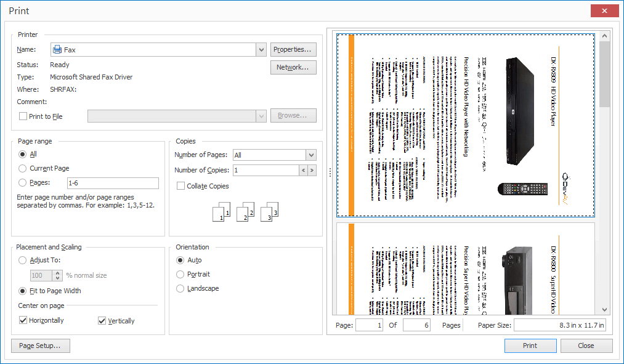Open the printer Name dropdown
Screen dimensions: 624x364
261,50
